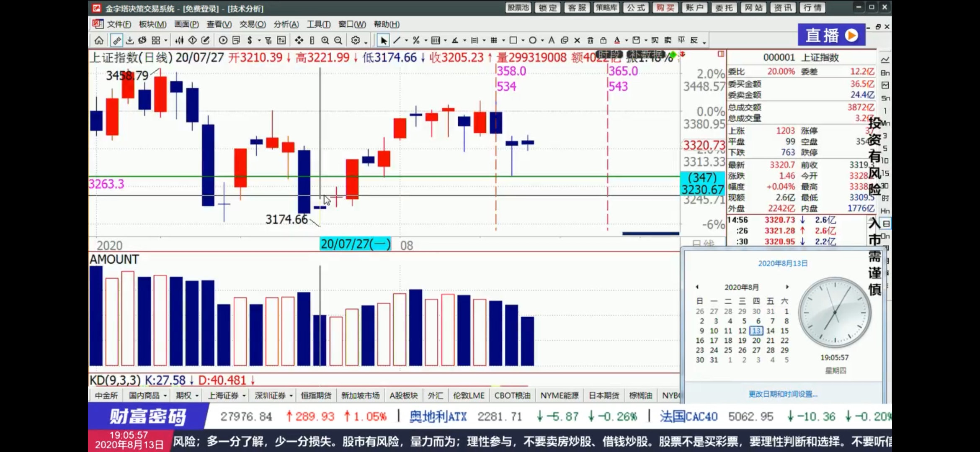980x452 pixels.
Task: Expand the 国内商品 market dropdown
Action: point(165,395)
